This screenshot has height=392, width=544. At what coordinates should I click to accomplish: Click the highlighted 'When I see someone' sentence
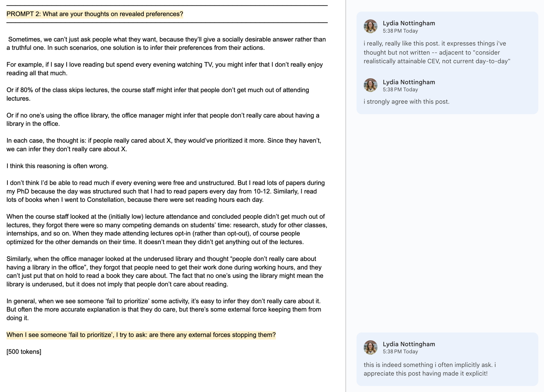click(141, 335)
